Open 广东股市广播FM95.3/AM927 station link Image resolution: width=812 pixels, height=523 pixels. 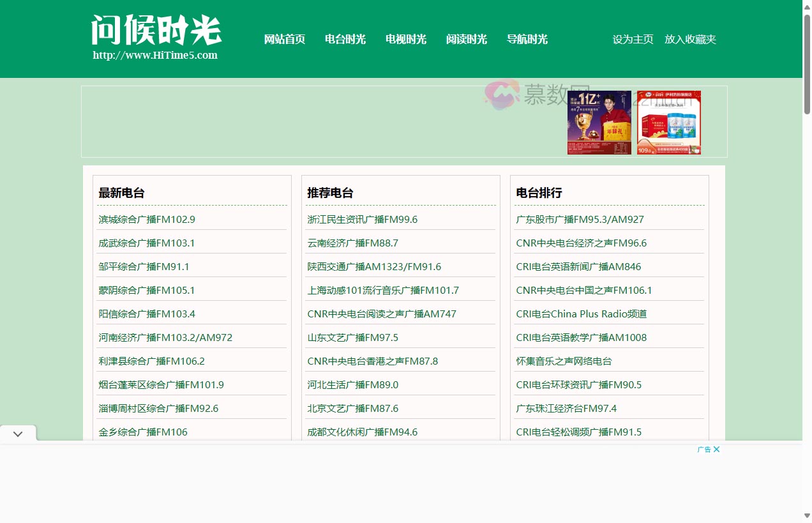tap(578, 219)
